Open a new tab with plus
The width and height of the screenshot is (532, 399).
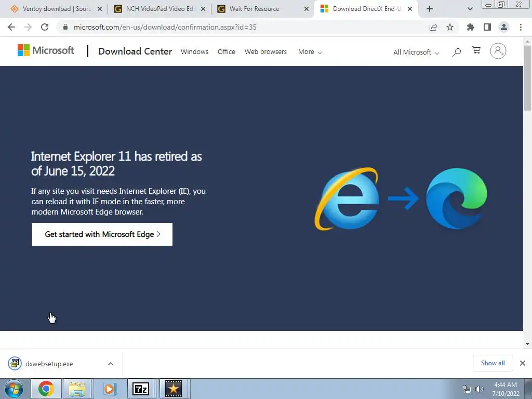pyautogui.click(x=430, y=9)
